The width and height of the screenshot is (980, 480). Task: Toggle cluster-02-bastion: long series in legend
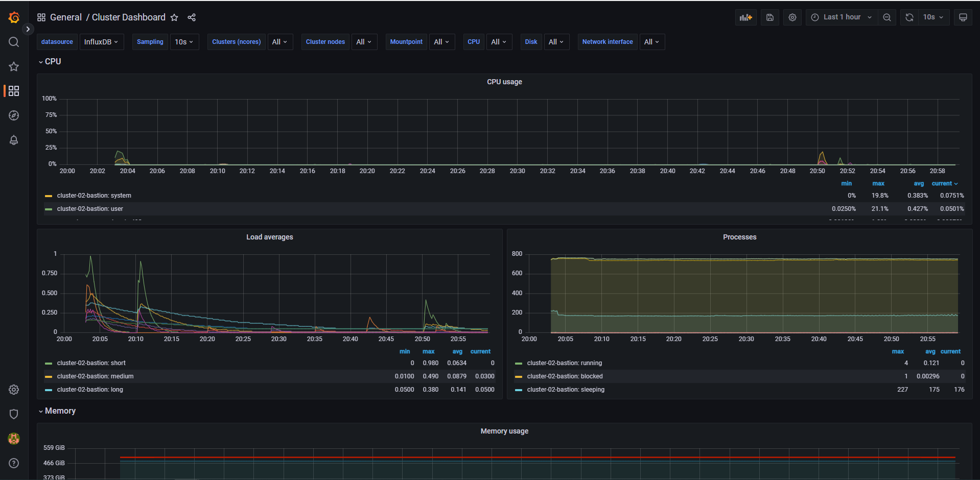click(x=90, y=390)
